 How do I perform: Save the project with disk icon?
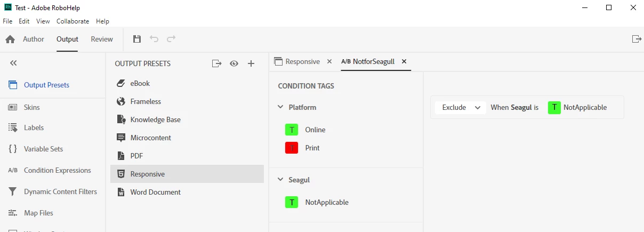137,39
